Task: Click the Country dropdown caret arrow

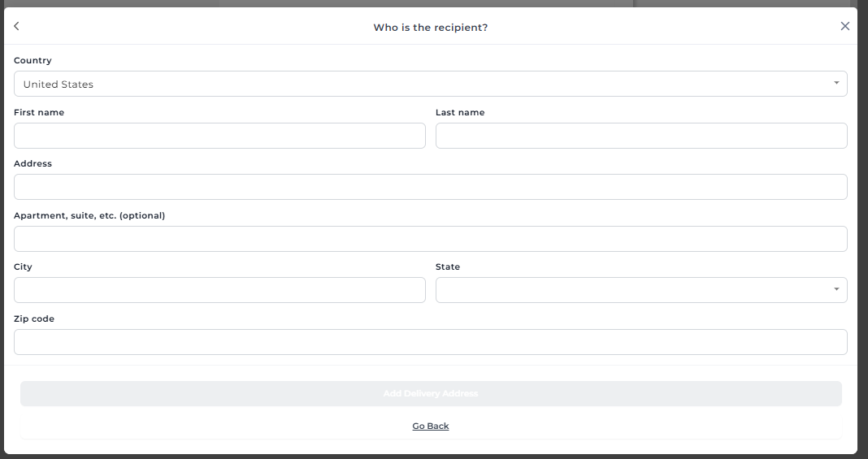Action: tap(836, 83)
